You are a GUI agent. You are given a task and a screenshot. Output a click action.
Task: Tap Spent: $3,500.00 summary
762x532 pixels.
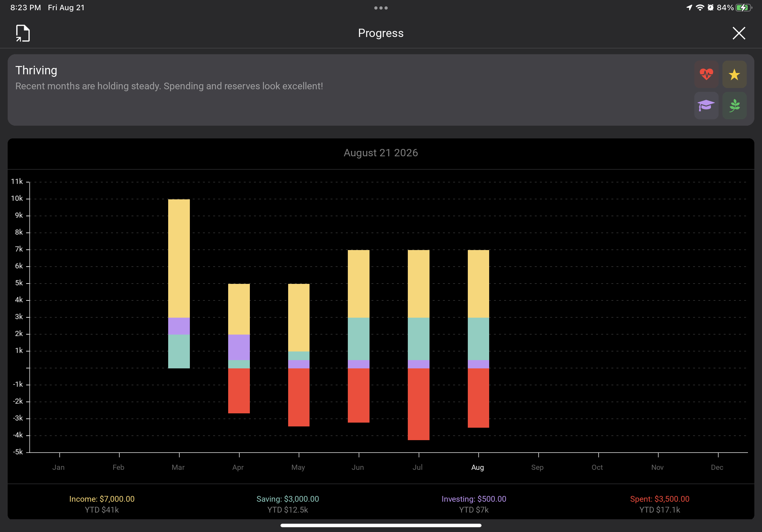660,499
